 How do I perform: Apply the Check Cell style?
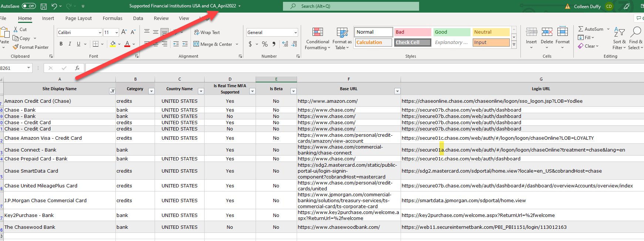tap(413, 43)
